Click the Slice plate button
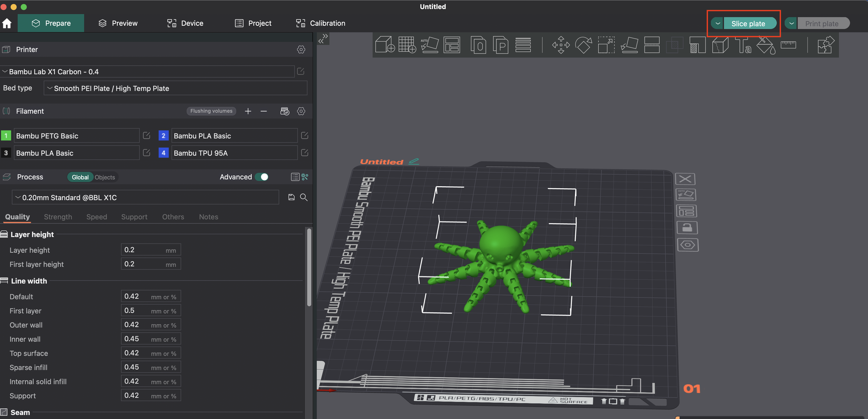The image size is (868, 419). pyautogui.click(x=750, y=24)
